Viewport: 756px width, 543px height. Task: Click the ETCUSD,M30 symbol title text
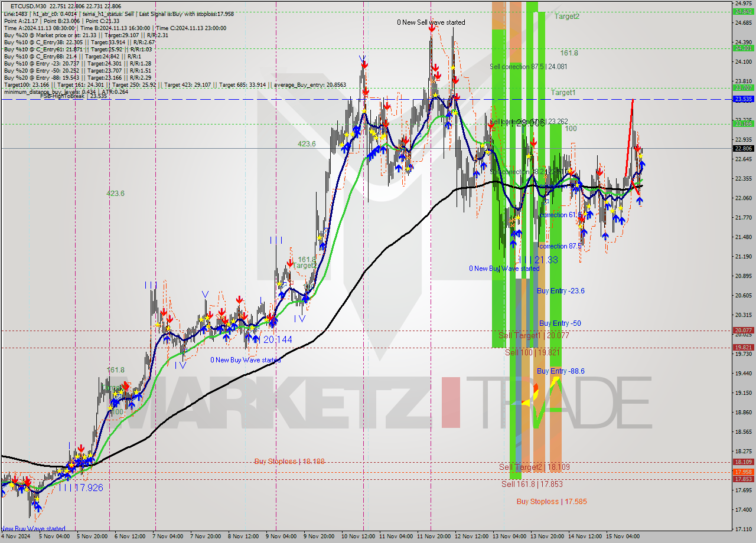(29, 6)
